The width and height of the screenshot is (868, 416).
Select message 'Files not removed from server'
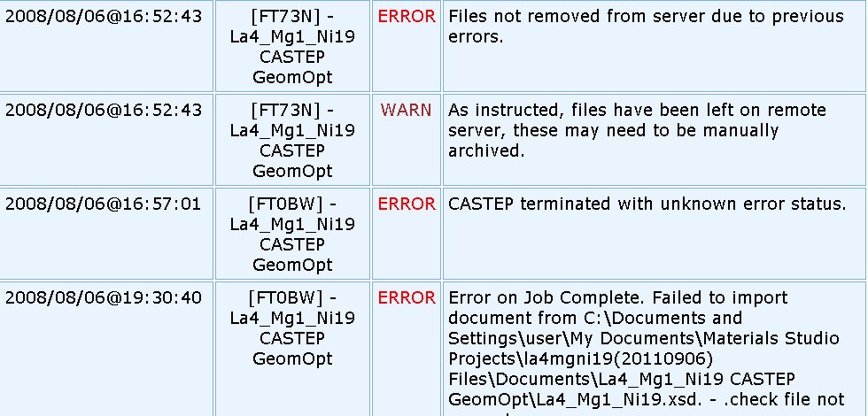click(646, 27)
